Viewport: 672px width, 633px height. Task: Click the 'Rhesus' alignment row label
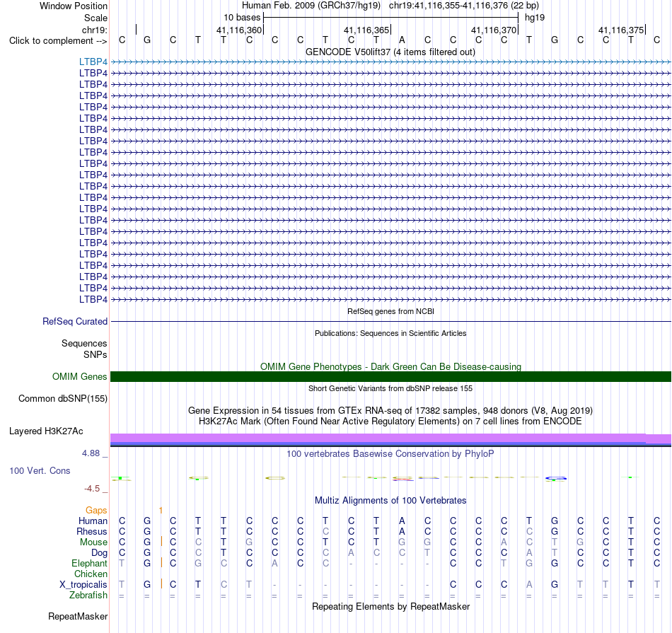[92, 531]
